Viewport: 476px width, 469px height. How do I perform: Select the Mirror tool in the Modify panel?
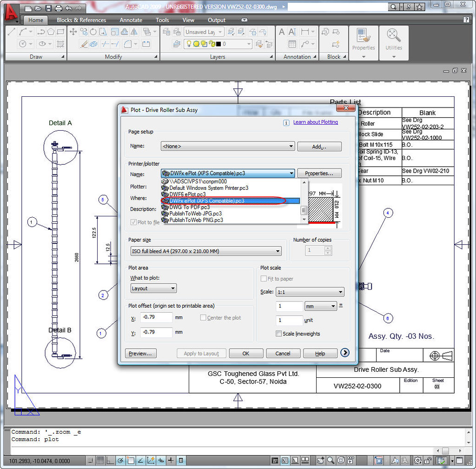pyautogui.click(x=133, y=32)
